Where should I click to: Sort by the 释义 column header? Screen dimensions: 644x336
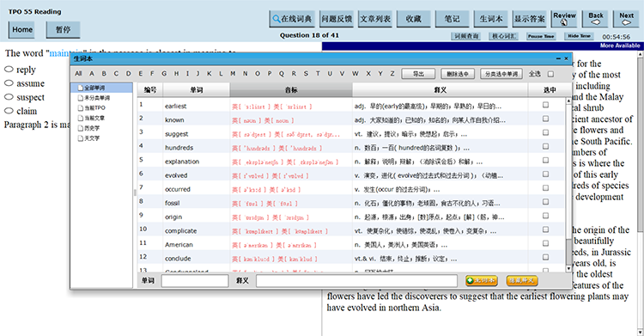point(440,89)
